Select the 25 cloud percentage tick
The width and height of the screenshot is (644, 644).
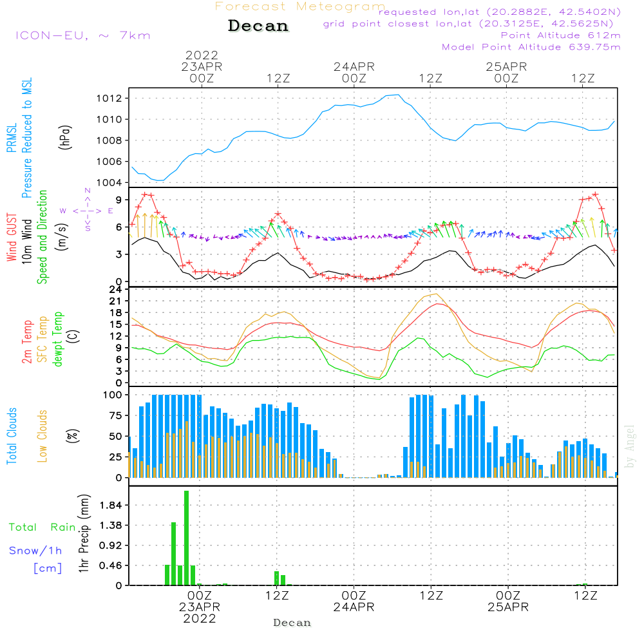tap(115, 457)
